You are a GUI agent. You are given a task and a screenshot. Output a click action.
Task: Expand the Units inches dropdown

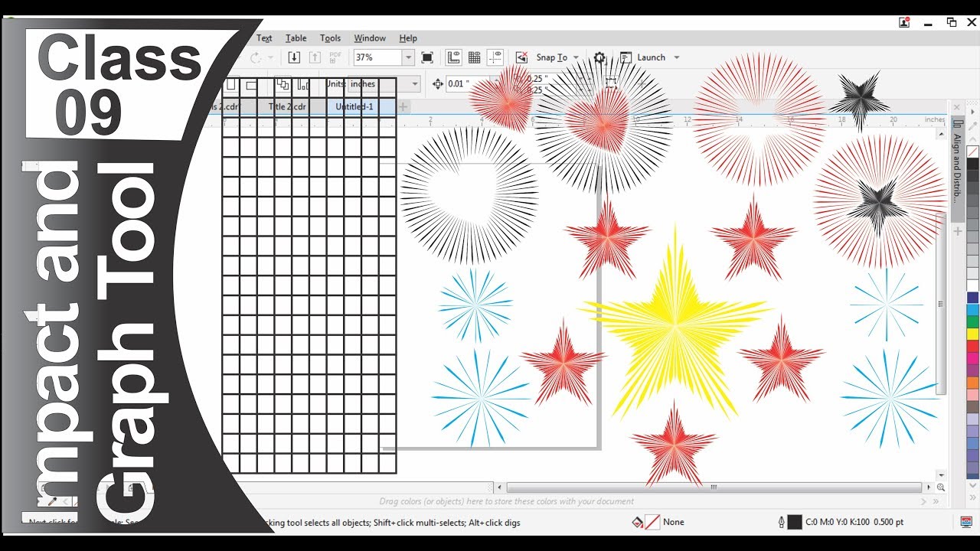(415, 84)
